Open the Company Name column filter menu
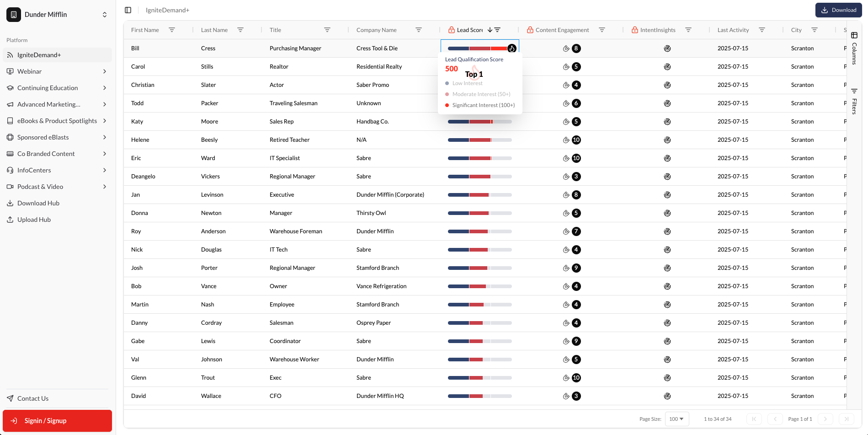 418,30
